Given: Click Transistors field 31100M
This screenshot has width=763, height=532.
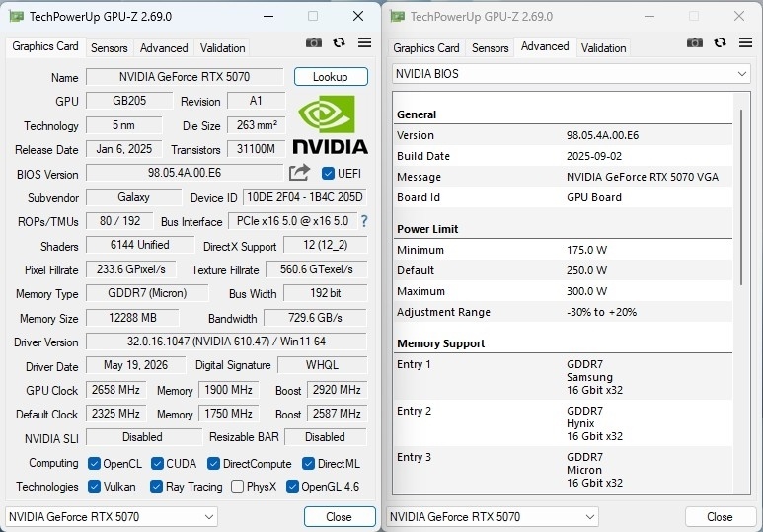Looking at the screenshot, I should point(256,149).
